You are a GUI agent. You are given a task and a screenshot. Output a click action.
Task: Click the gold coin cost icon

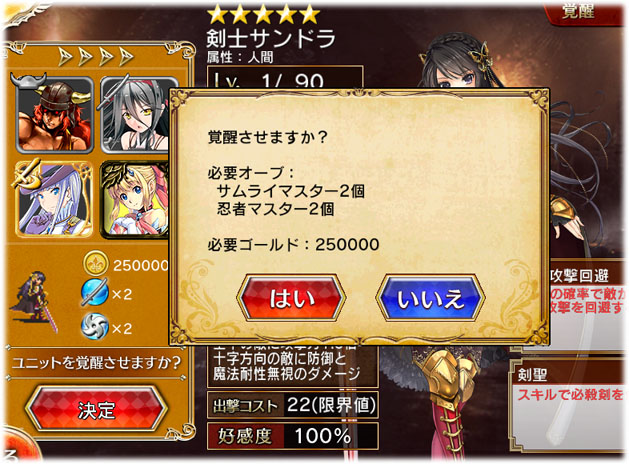point(96,264)
